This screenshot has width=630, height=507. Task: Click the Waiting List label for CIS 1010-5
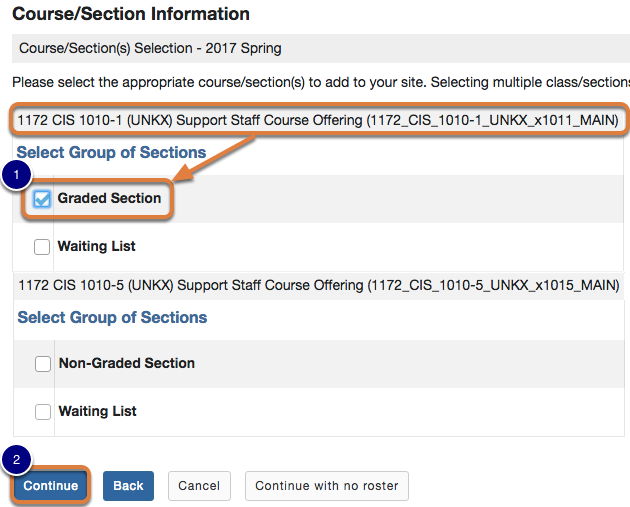point(98,411)
